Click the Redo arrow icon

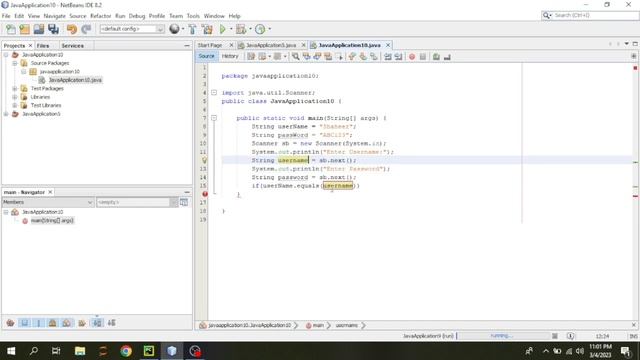86,29
